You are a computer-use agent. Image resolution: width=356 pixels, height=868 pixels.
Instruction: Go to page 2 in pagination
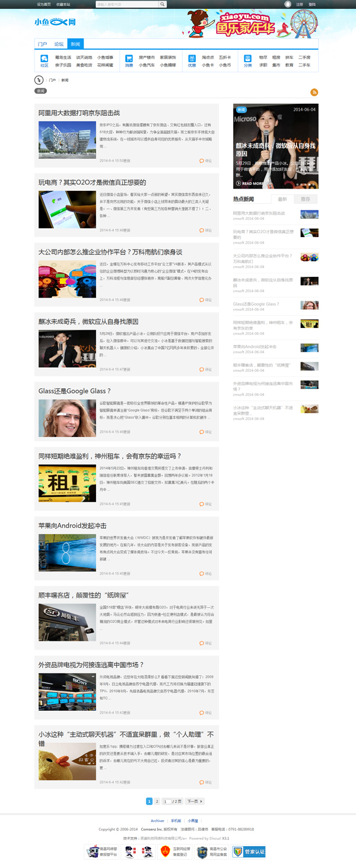pos(157,801)
